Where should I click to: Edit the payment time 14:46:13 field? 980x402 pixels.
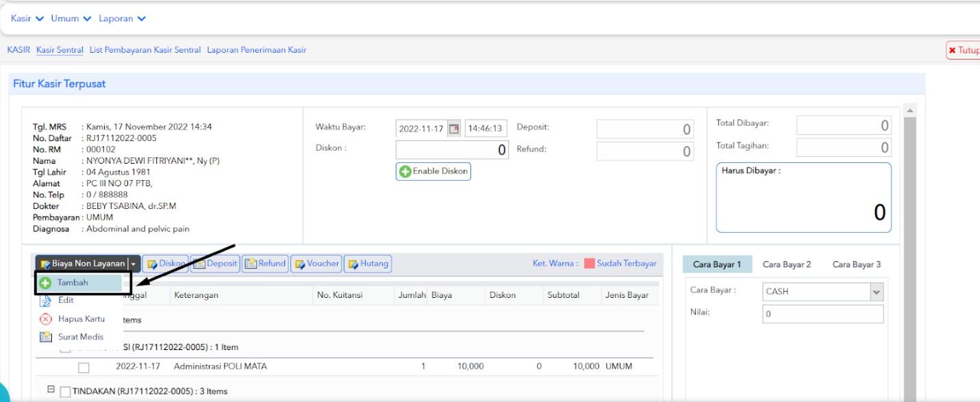(486, 128)
